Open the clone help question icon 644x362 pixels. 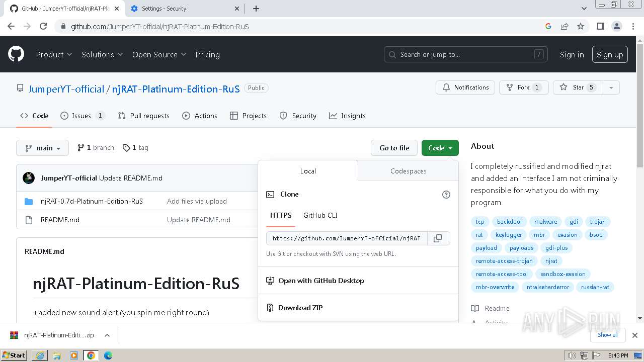click(446, 195)
